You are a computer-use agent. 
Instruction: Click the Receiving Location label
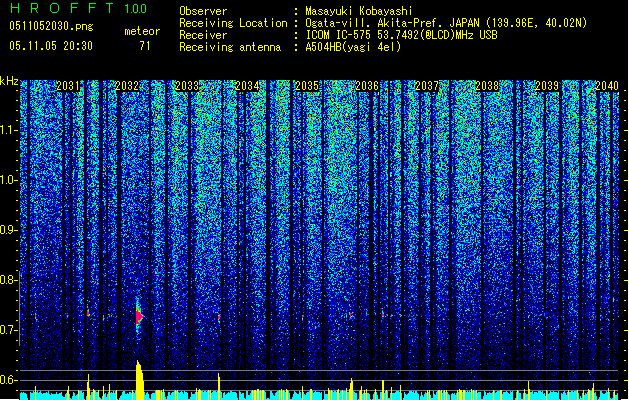pyautogui.click(x=233, y=23)
